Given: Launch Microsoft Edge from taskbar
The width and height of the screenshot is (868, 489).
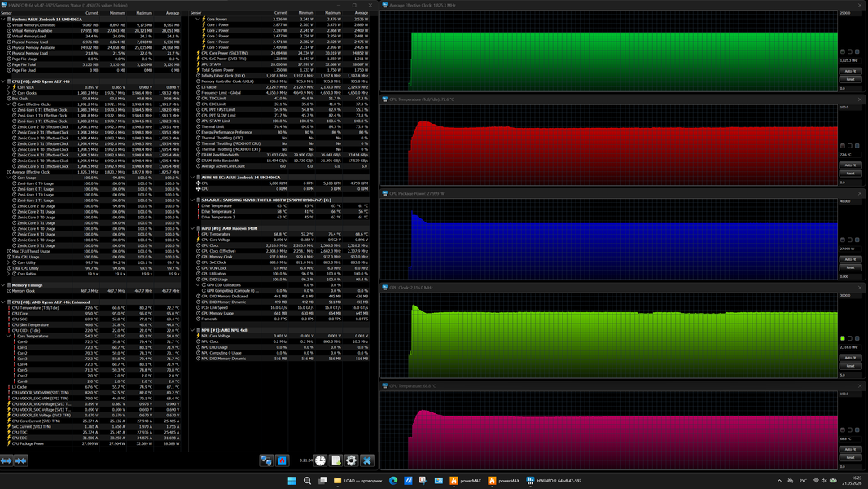Looking at the screenshot, I should point(393,481).
